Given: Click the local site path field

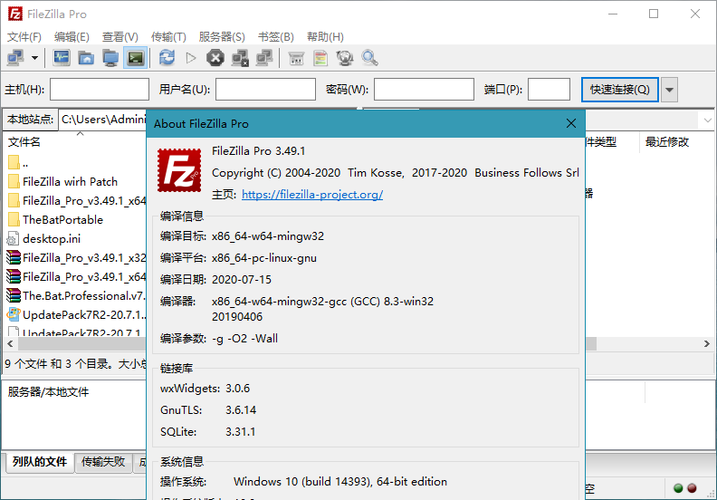Looking at the screenshot, I should tap(103, 119).
